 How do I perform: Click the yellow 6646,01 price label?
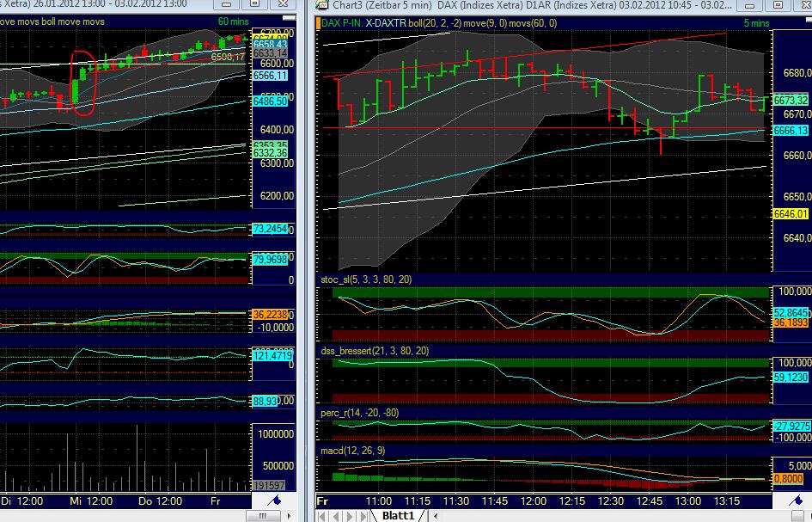[x=791, y=214]
